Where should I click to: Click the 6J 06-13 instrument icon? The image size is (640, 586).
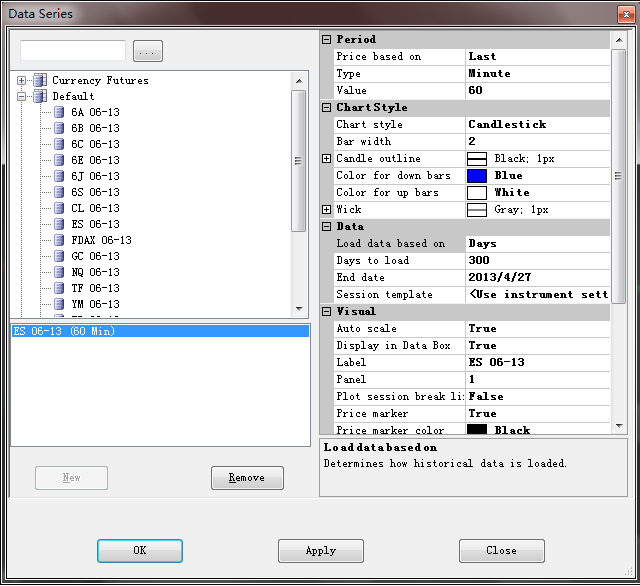[x=59, y=176]
